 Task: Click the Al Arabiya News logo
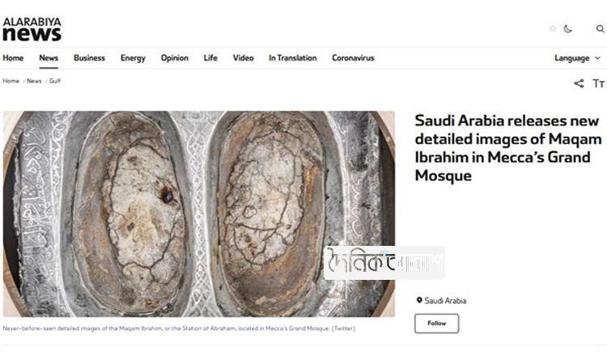point(32,29)
